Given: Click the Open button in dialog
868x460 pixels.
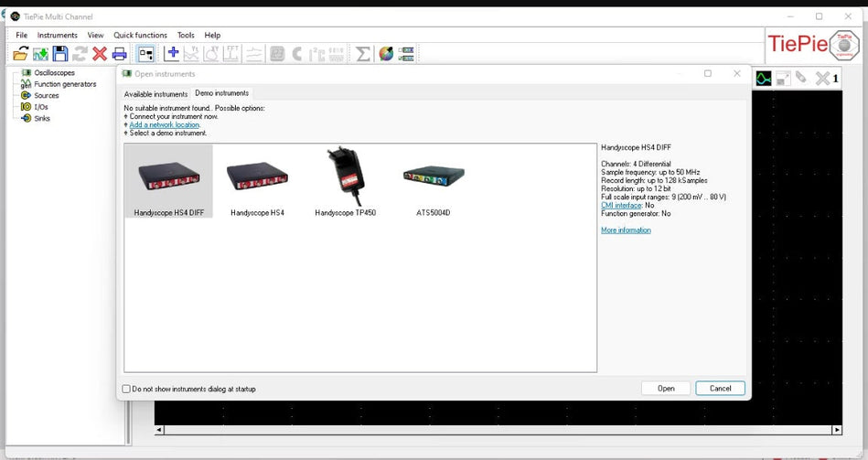Looking at the screenshot, I should (x=666, y=389).
